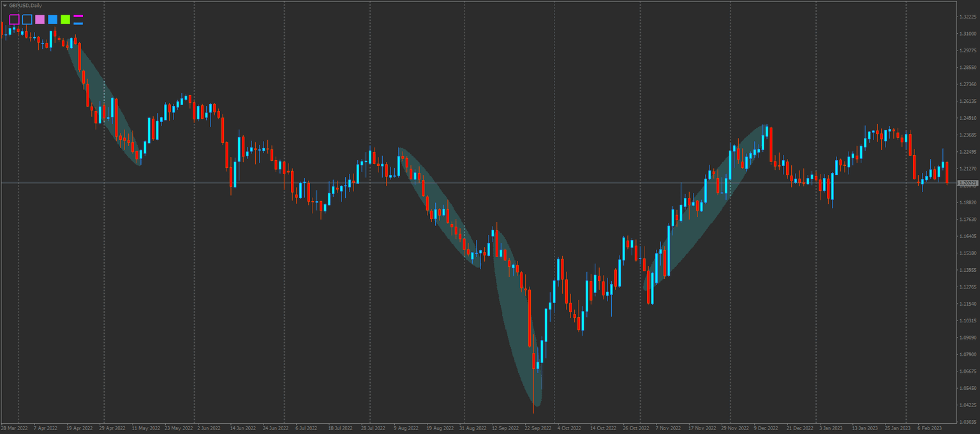Click the lime green square button

pos(65,19)
